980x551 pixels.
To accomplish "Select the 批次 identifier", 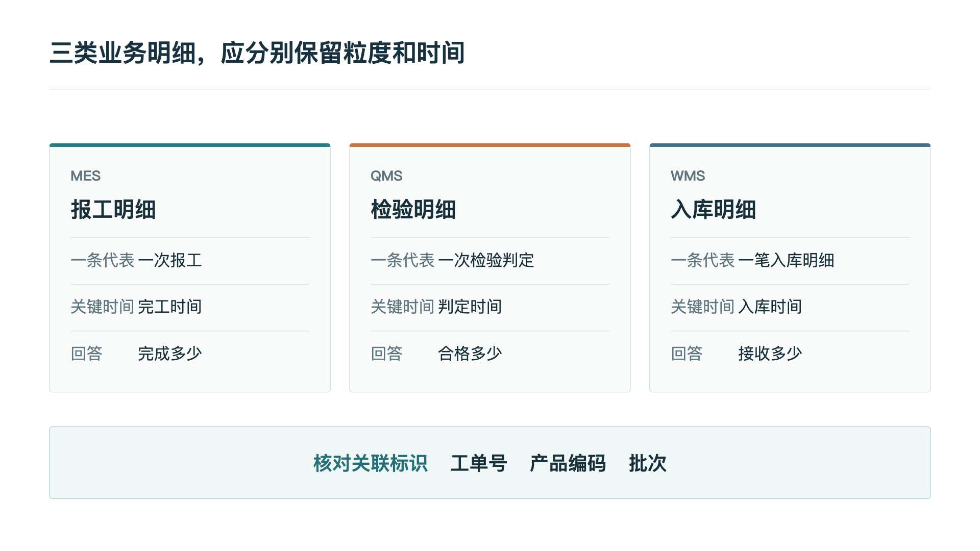I will [x=648, y=463].
